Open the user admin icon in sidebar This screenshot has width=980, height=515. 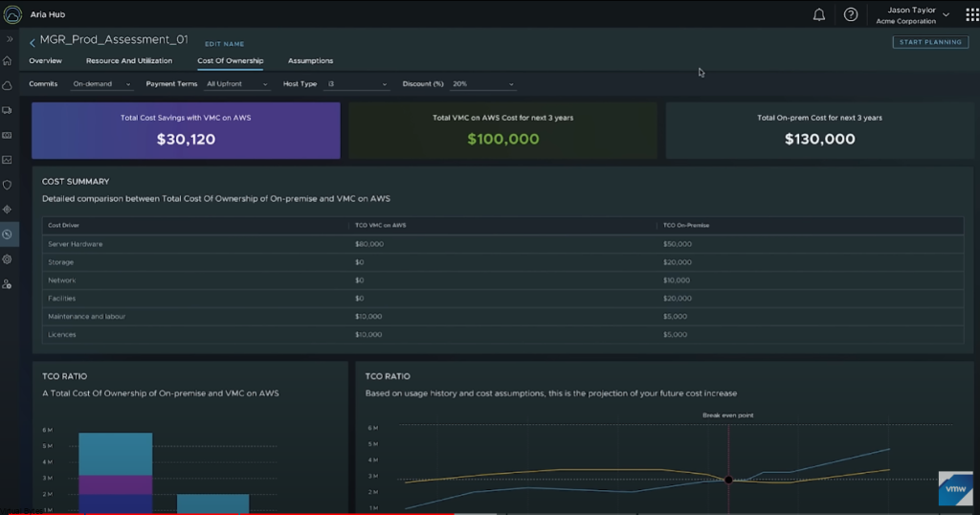click(8, 284)
